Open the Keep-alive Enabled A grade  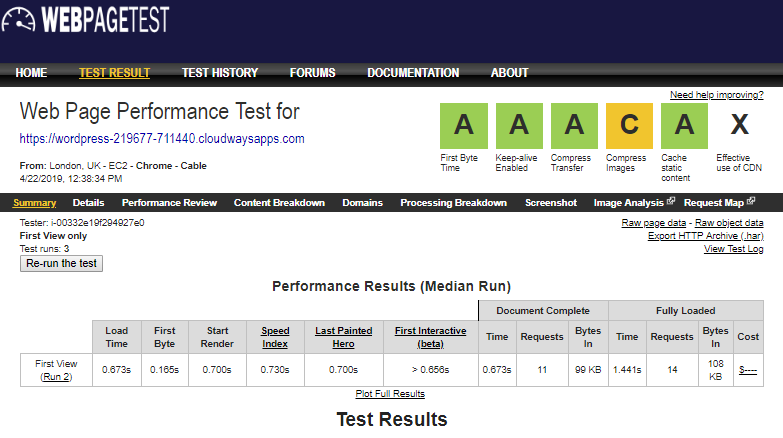click(x=519, y=126)
